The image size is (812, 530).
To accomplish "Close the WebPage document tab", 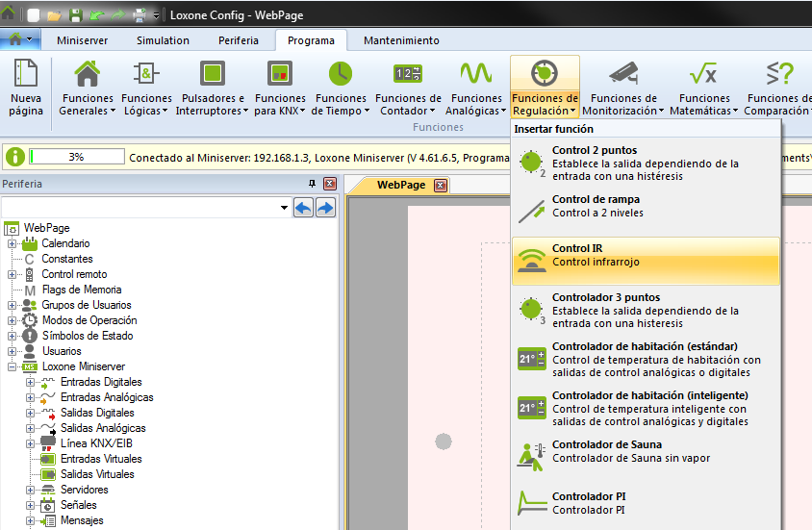I will (440, 185).
